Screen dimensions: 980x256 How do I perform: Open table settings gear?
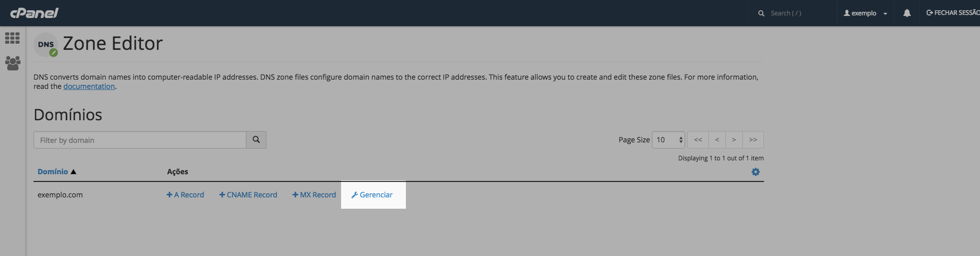coord(755,172)
